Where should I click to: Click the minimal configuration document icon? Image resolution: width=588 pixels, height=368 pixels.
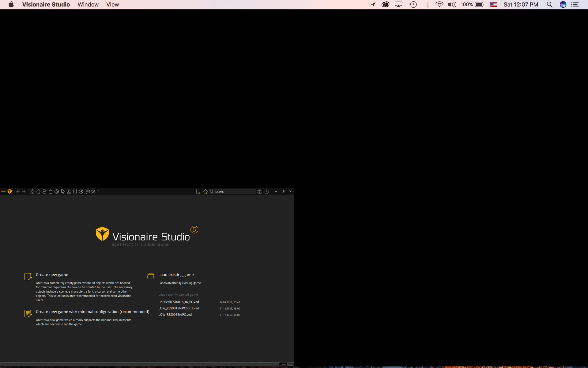(x=28, y=313)
